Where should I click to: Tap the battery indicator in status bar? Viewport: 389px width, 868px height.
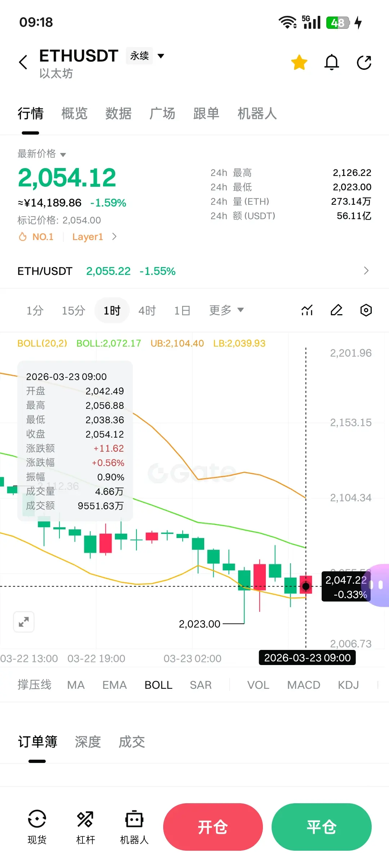point(338,23)
